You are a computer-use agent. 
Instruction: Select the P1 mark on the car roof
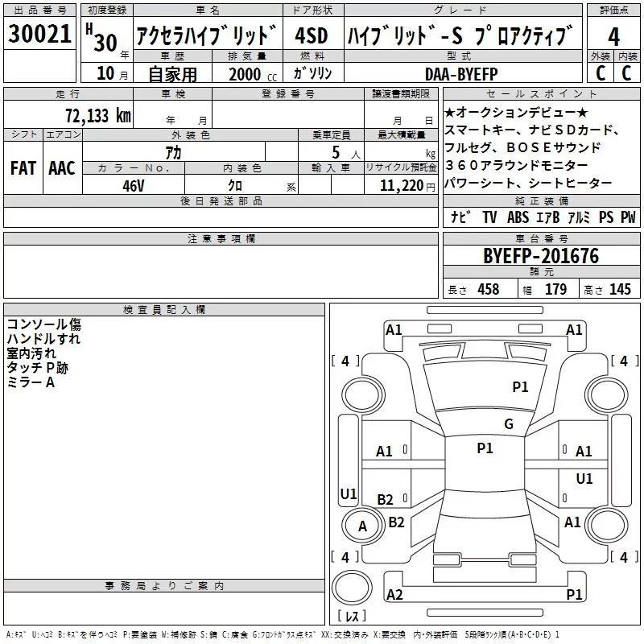coord(485,448)
